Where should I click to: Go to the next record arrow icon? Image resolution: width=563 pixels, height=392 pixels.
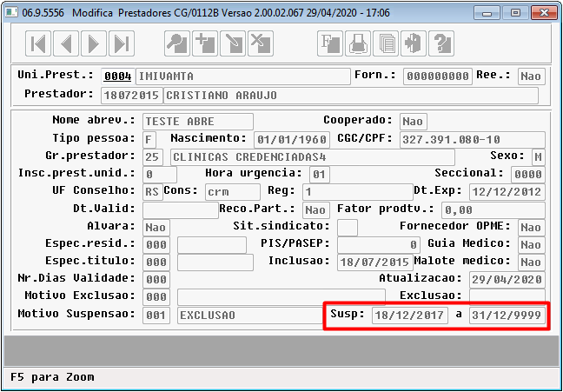click(x=94, y=43)
